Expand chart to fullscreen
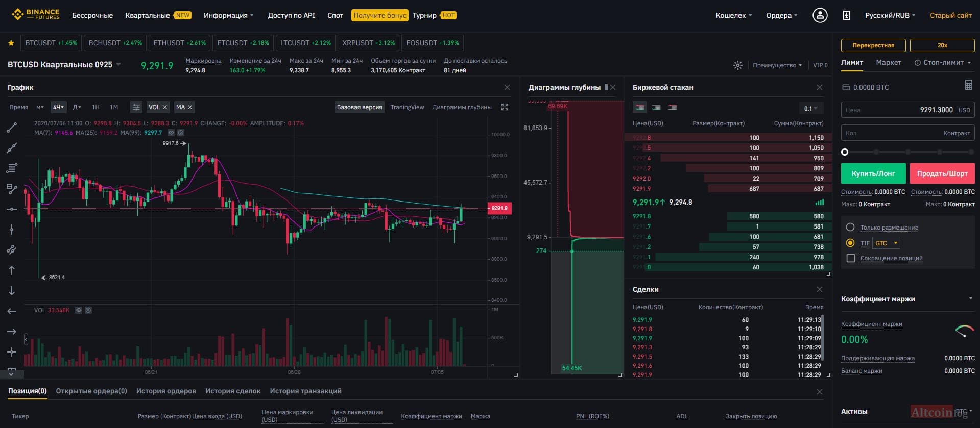980x428 pixels. pos(505,107)
